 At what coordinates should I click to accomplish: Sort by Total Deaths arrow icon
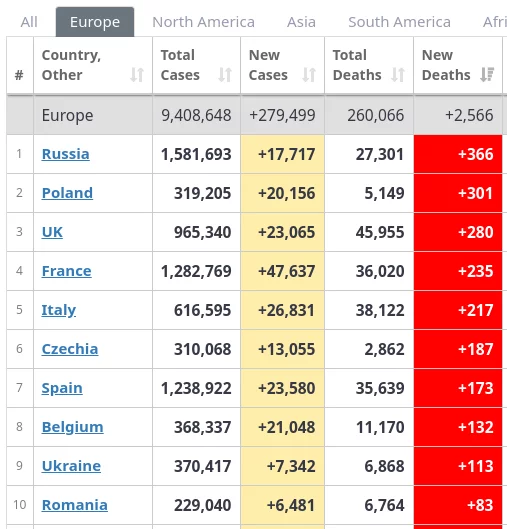398,75
